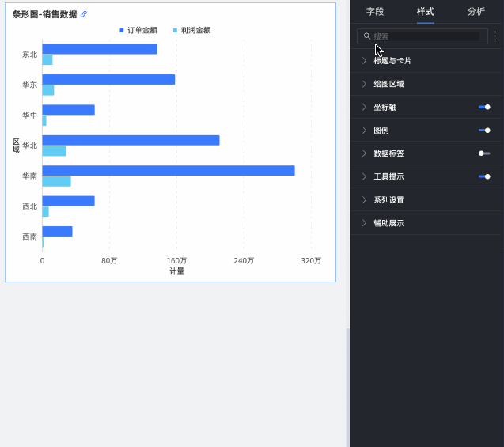Expand the 标题与卡片 section
Image resolution: width=504 pixels, height=447 pixels.
392,61
